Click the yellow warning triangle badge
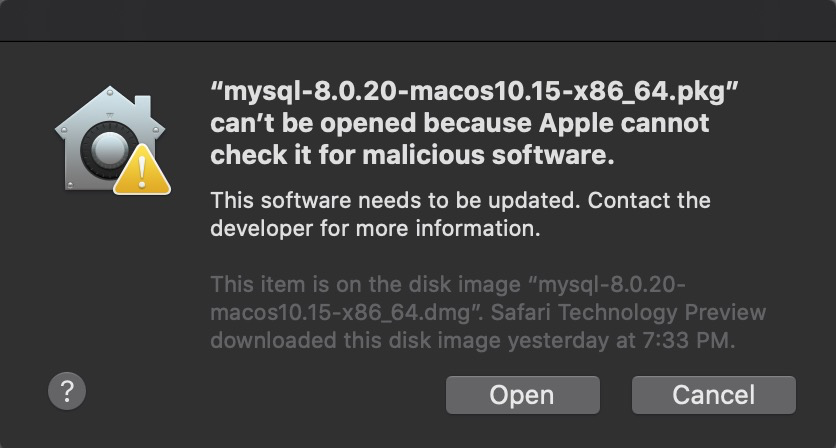Image resolution: width=836 pixels, height=448 pixels. 142,171
